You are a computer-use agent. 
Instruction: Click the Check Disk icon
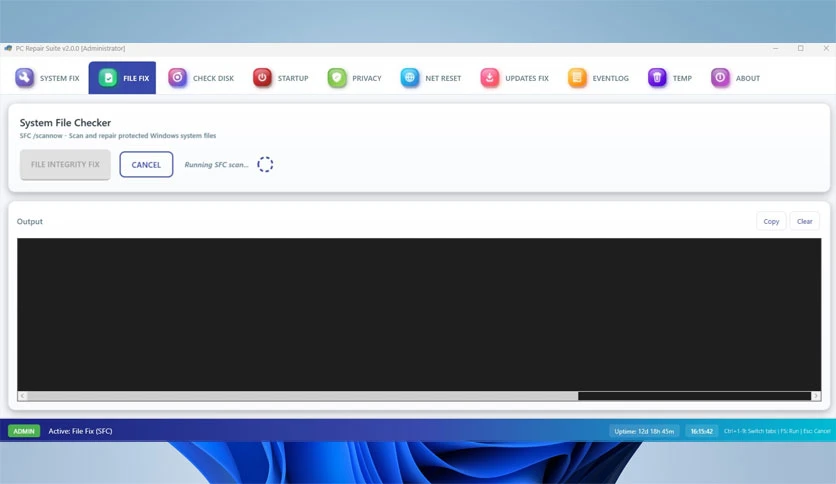(178, 78)
